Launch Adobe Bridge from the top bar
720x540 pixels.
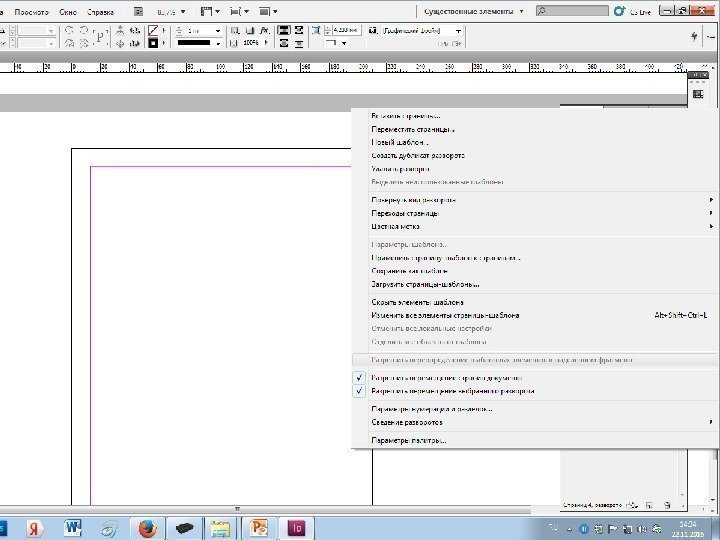coord(138,11)
